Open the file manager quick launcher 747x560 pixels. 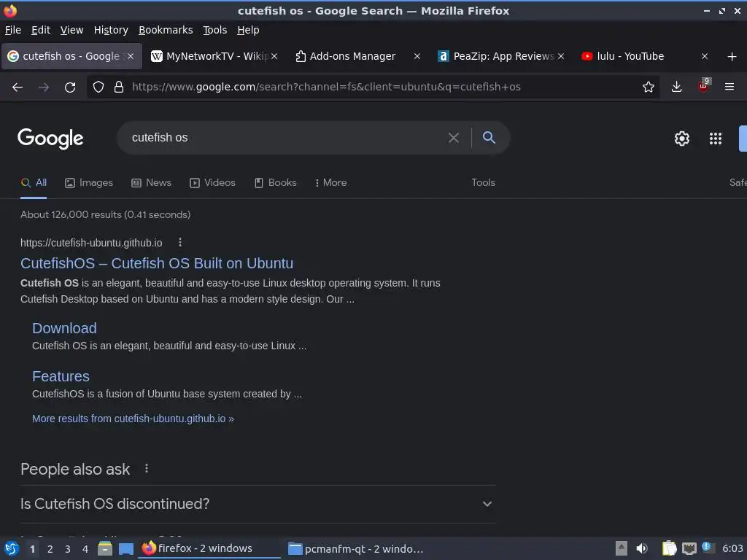105,549
